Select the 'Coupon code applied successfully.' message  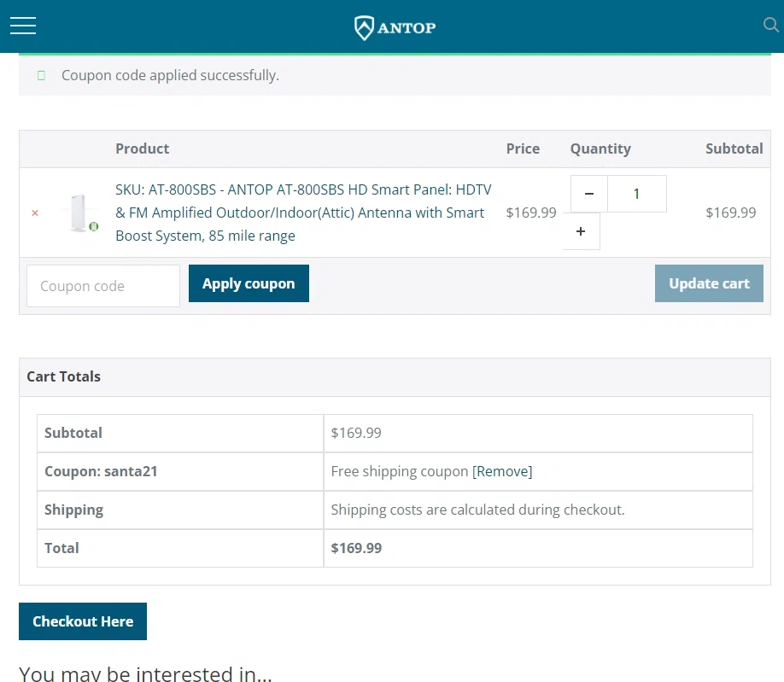pos(171,75)
